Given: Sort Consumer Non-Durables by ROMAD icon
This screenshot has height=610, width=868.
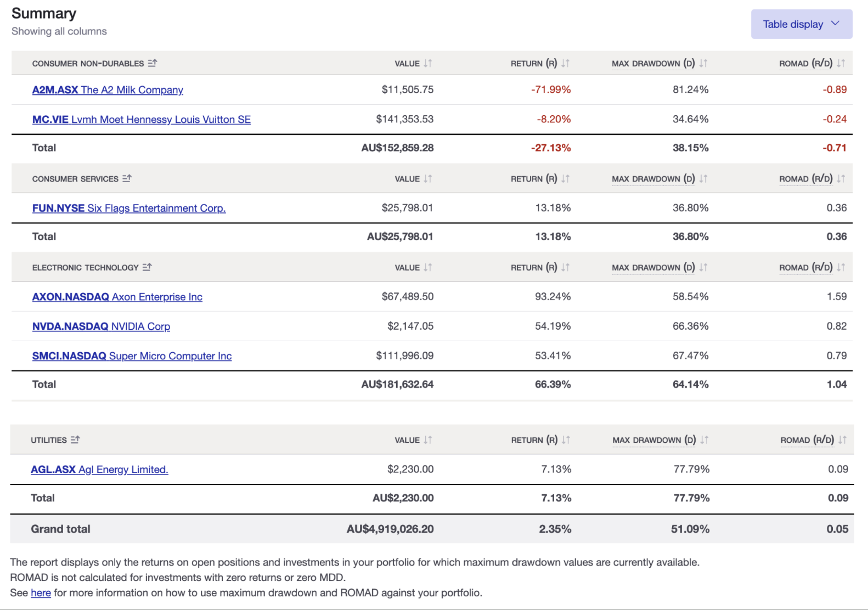Looking at the screenshot, I should 841,63.
